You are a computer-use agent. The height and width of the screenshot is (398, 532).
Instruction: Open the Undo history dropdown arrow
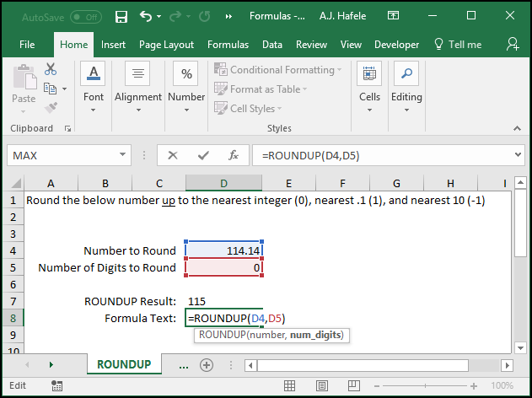[159, 16]
